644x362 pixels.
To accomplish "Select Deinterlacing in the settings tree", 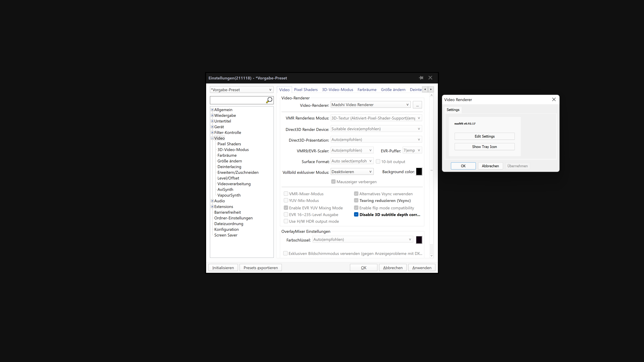I will tap(229, 167).
